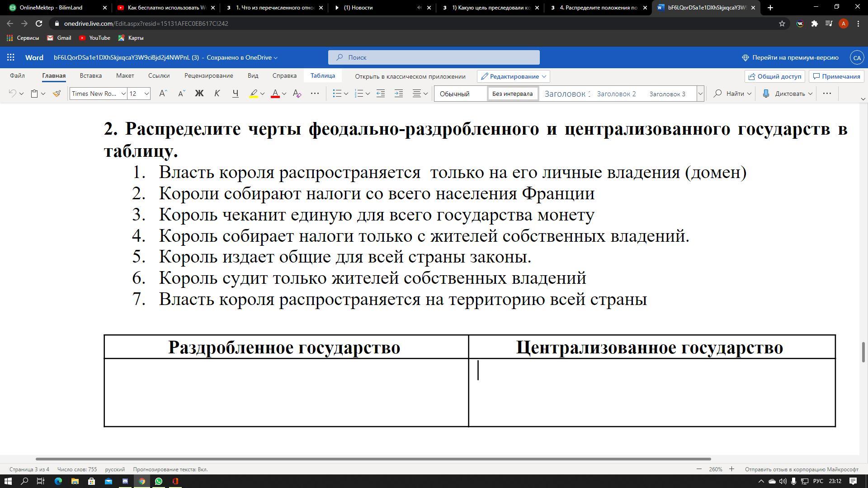Apply the Заголовок 2 style

click(x=616, y=94)
